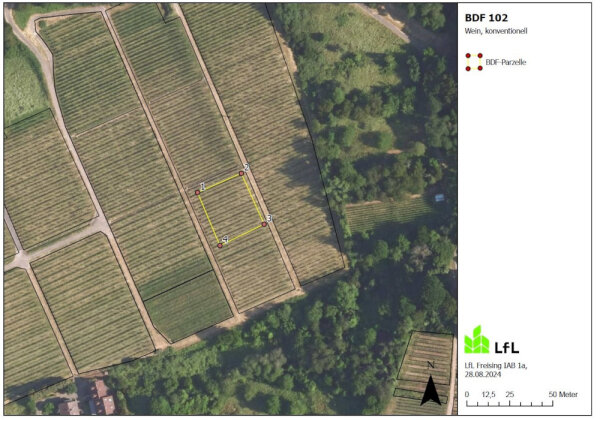Viewport: 600px width, 421px height.
Task: Click the BDF-Parzelle legend symbol
Action: 474,62
